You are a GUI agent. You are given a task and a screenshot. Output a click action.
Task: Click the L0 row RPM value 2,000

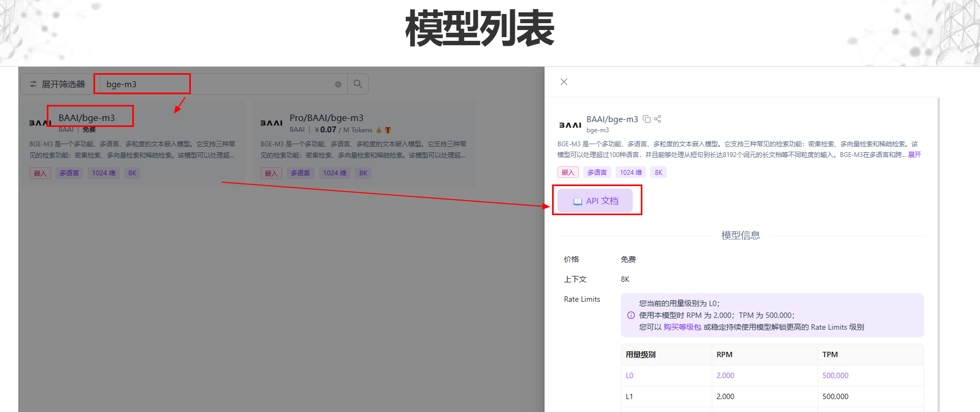pos(725,375)
